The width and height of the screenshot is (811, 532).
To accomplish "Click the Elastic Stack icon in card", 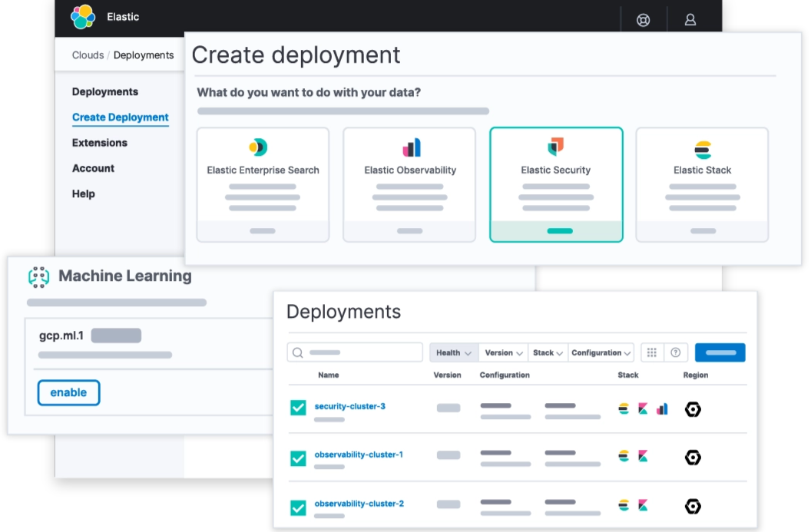I will click(x=703, y=150).
